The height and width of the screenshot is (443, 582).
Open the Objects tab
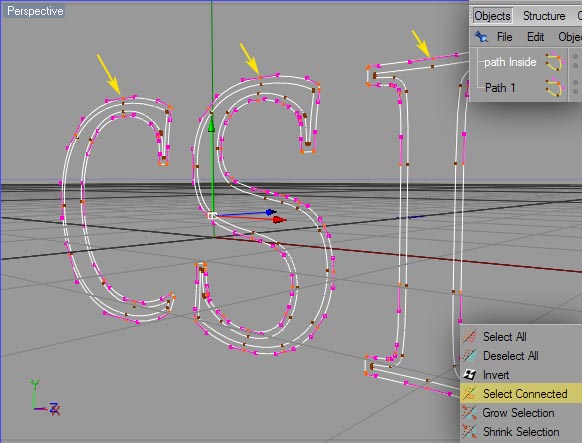(x=492, y=16)
